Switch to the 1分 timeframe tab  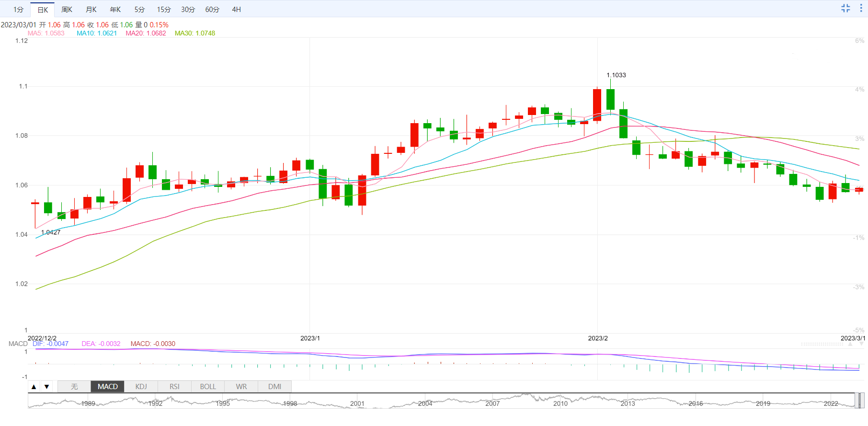click(x=18, y=10)
